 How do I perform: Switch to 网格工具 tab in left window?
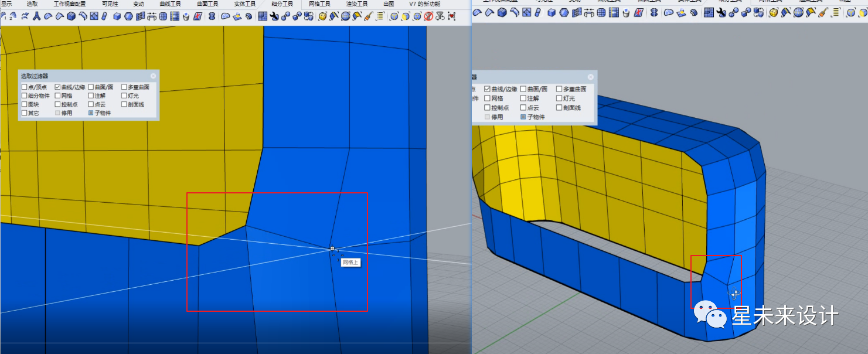[319, 4]
